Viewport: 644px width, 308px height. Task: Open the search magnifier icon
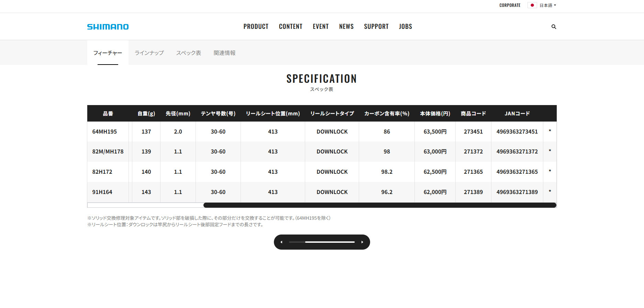pyautogui.click(x=554, y=27)
